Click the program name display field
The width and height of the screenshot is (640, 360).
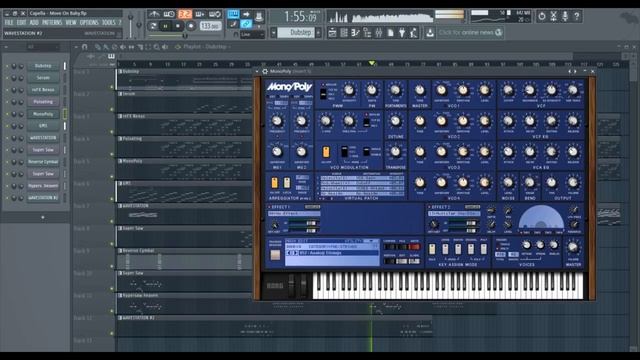(338, 253)
